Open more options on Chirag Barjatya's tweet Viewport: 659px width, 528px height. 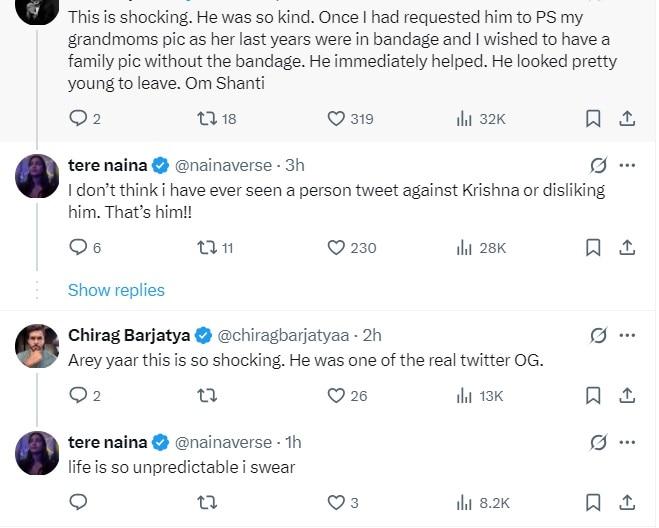click(627, 335)
